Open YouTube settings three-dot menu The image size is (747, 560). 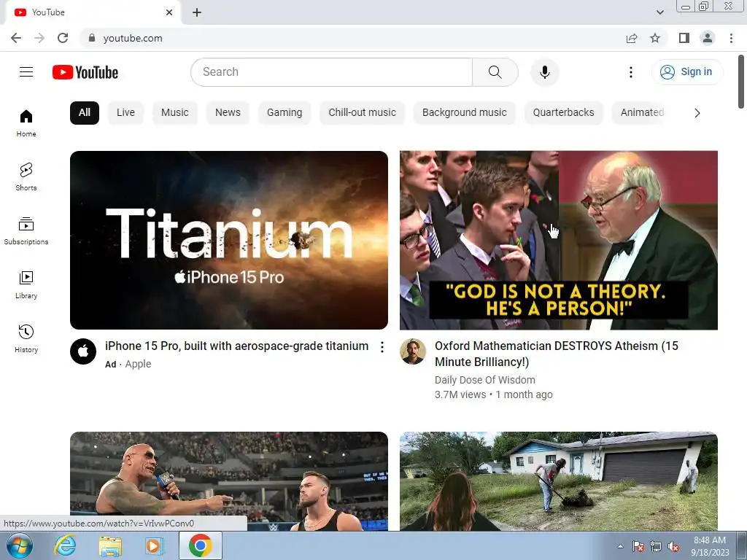pos(631,72)
